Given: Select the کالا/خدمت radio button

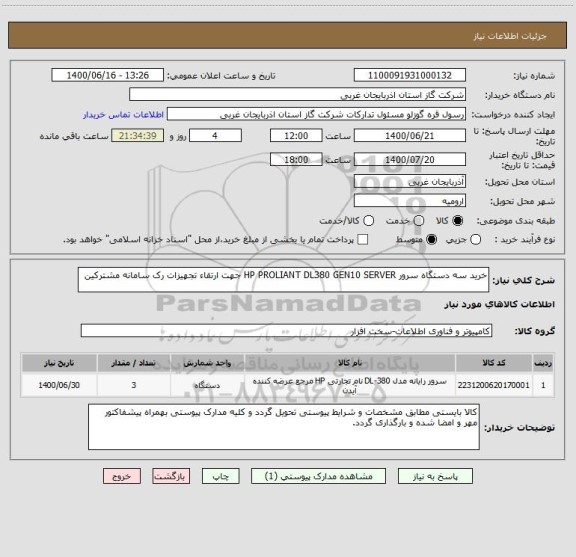Looking at the screenshot, I should click(x=368, y=220).
